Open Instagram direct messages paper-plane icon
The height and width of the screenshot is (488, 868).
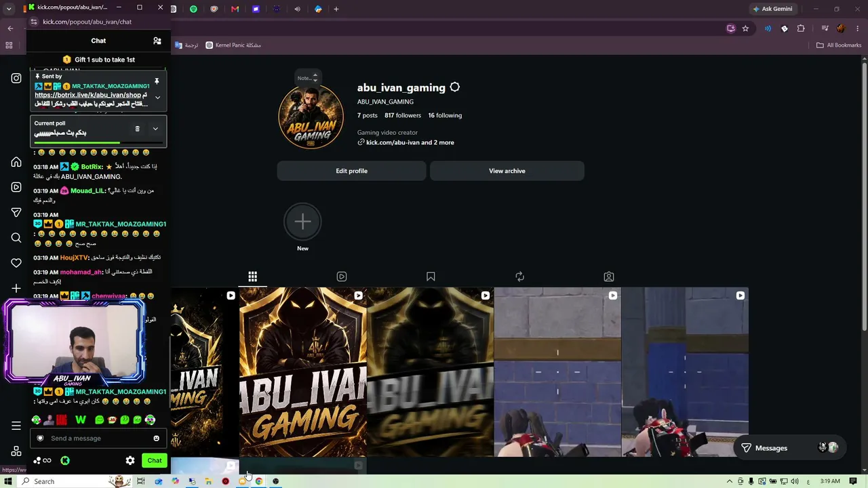[16, 212]
